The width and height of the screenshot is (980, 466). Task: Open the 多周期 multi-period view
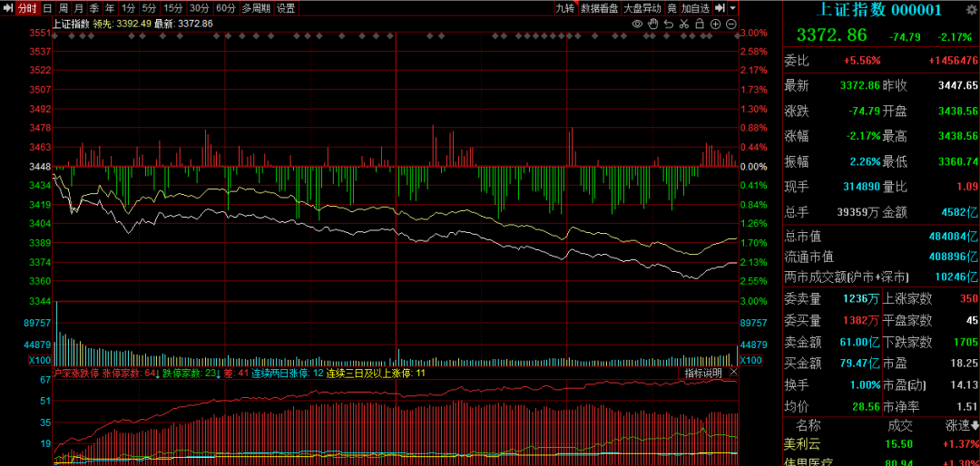(x=256, y=8)
